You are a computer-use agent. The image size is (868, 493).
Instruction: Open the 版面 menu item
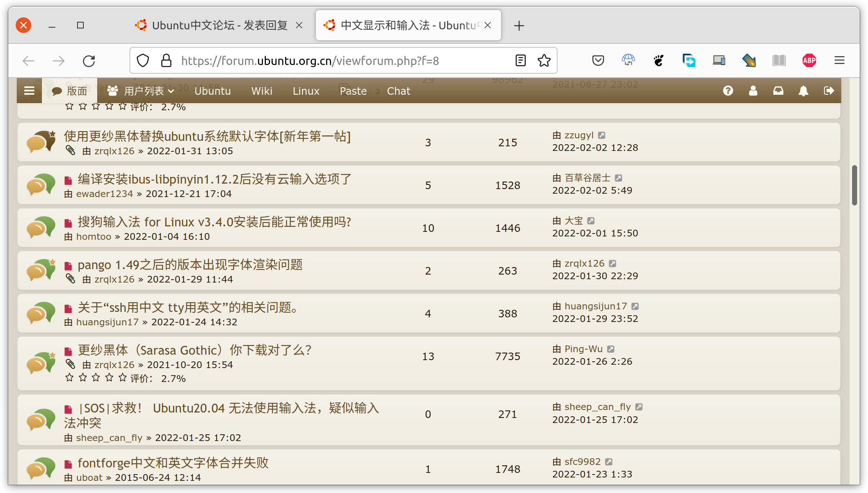pos(70,91)
